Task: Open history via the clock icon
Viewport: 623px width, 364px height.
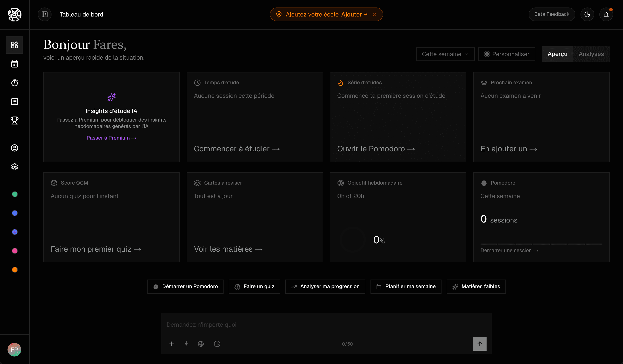Action: [217, 343]
